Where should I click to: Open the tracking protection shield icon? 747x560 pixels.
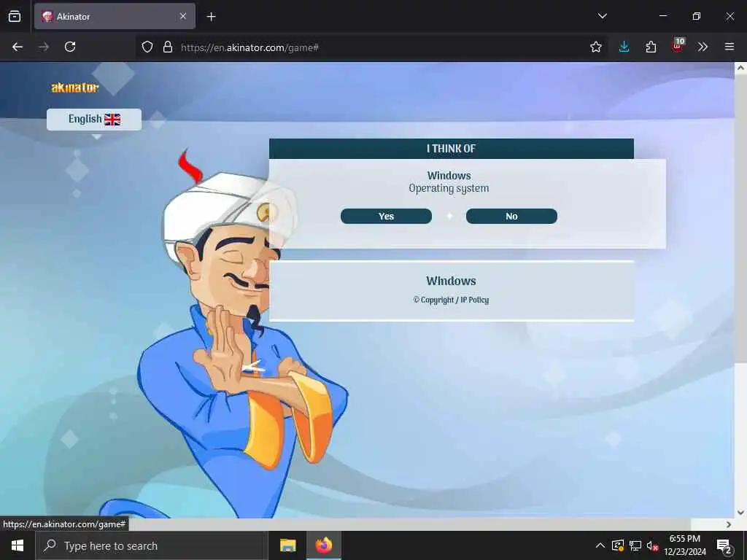pyautogui.click(x=147, y=47)
